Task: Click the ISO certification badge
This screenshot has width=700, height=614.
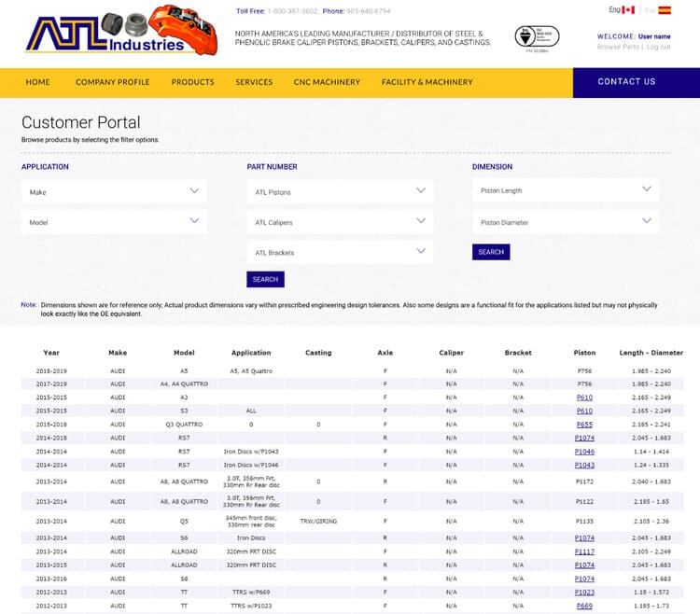Action: pyautogui.click(x=537, y=37)
